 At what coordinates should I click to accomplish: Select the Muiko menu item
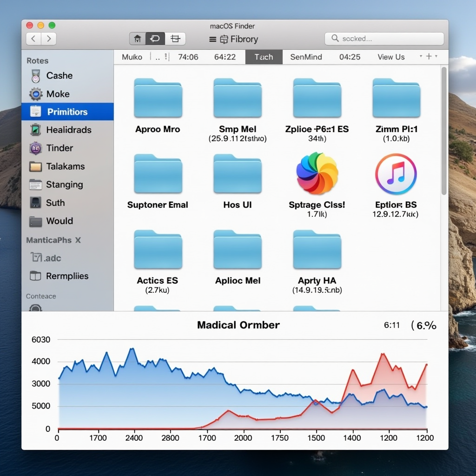point(132,57)
